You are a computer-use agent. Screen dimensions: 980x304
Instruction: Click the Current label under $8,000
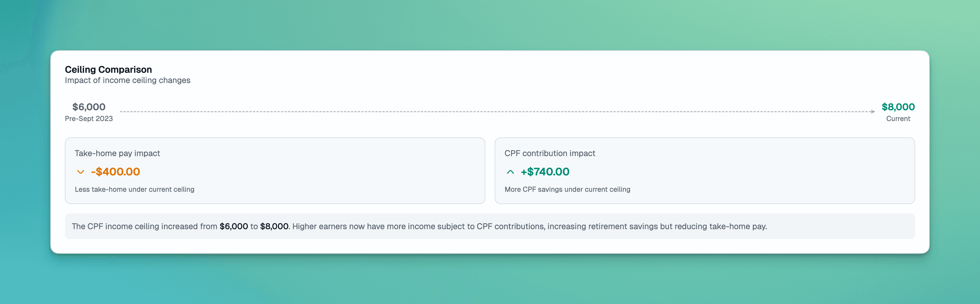point(898,119)
